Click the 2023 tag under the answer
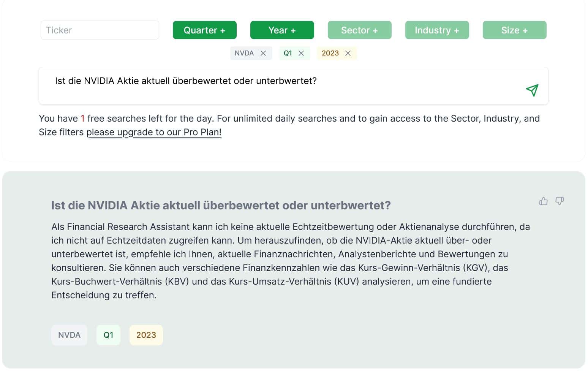The height and width of the screenshot is (372, 588). click(146, 335)
